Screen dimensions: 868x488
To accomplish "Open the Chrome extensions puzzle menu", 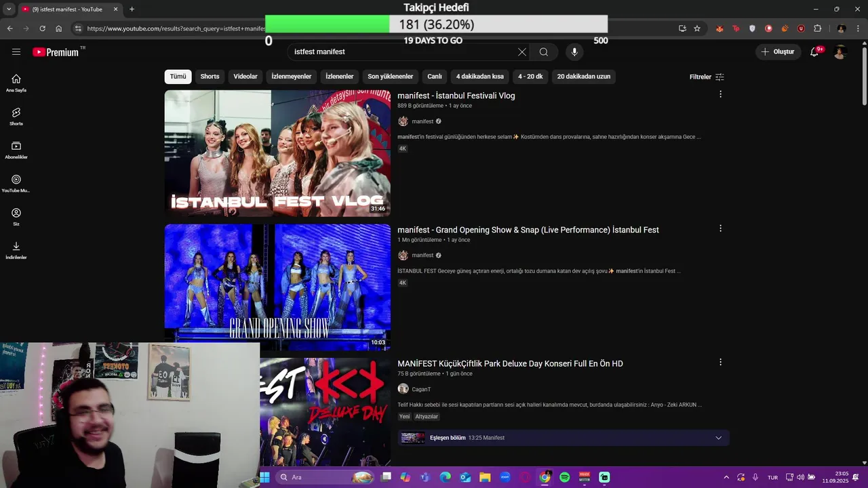I will pos(818,28).
